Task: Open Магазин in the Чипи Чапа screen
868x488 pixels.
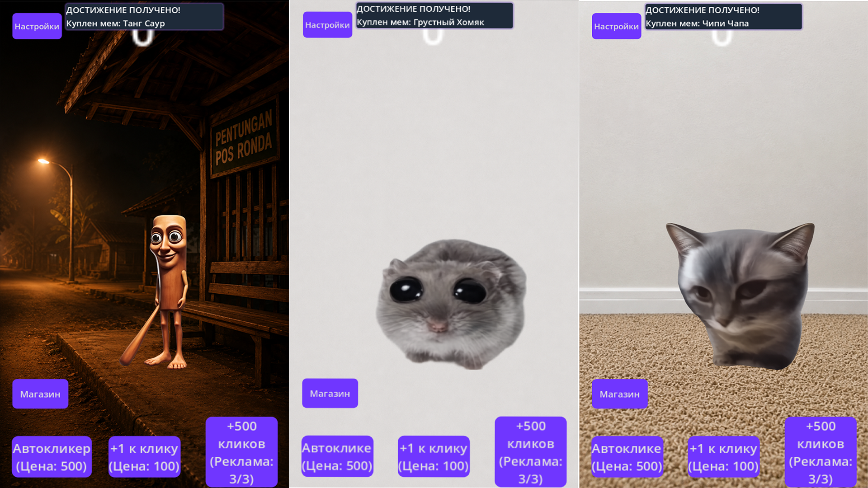Action: [620, 394]
